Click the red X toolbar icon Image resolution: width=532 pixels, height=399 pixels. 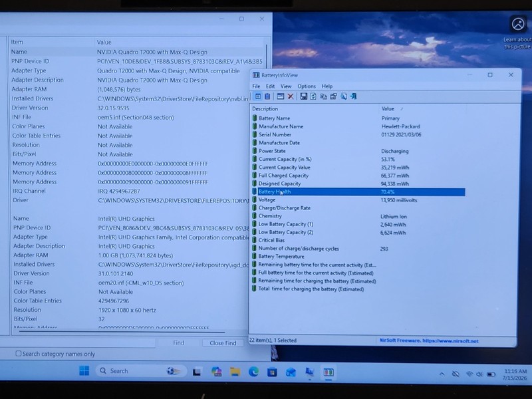click(x=291, y=96)
